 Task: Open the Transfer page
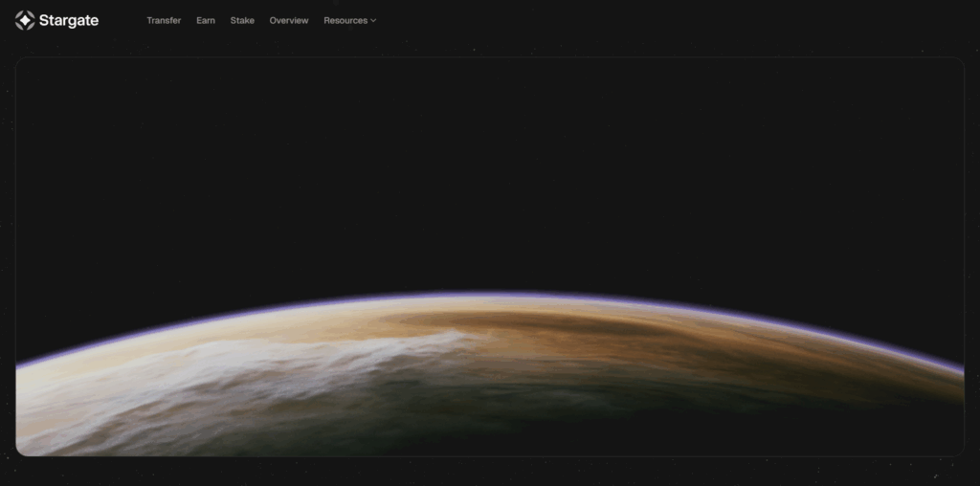point(164,20)
